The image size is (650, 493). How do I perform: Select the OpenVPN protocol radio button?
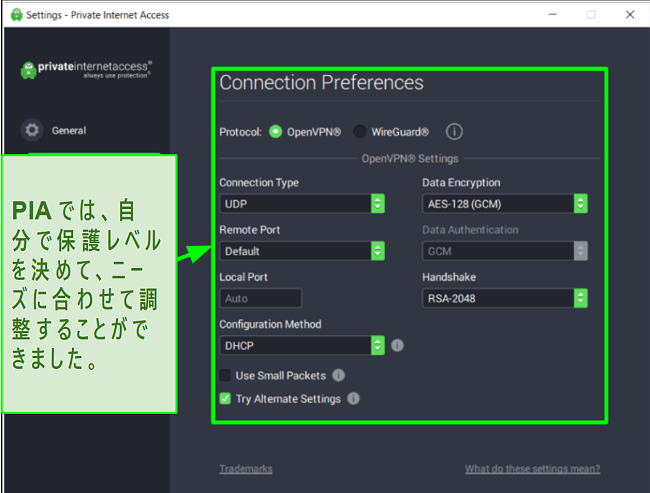click(275, 132)
